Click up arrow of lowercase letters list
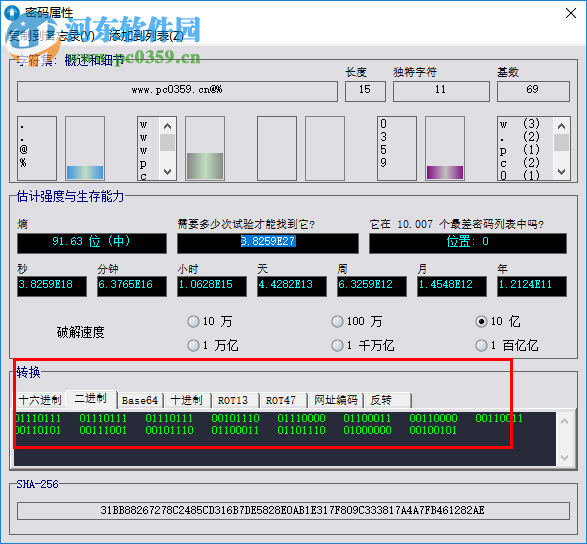The height and width of the screenshot is (544, 587). (x=167, y=126)
